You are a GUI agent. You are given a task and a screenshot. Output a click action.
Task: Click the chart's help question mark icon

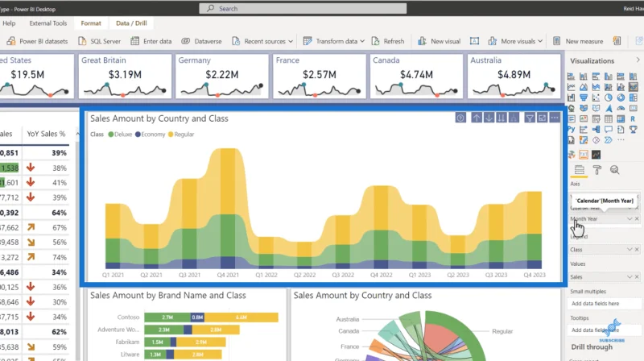click(460, 118)
